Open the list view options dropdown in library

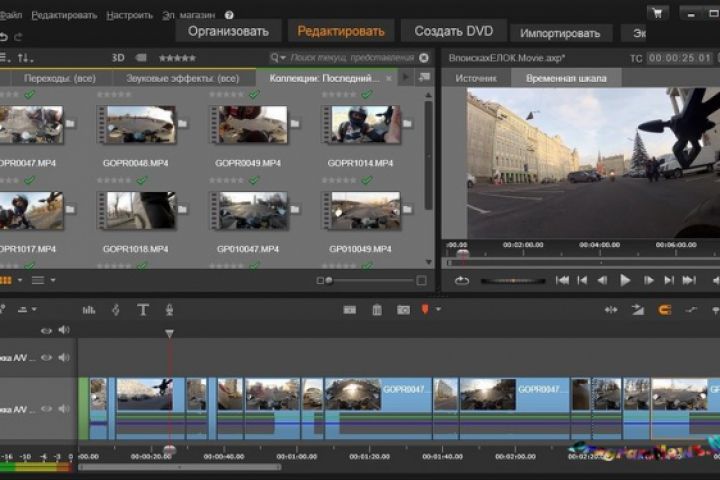52,280
